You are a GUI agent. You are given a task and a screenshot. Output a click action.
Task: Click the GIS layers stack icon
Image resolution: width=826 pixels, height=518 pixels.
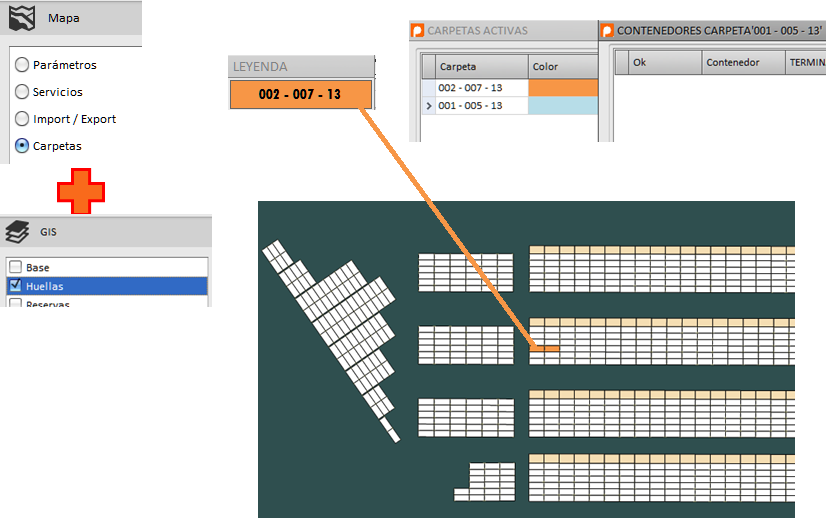pos(16,231)
